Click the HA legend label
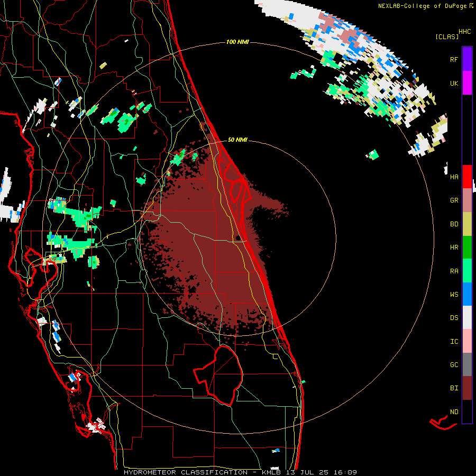 click(454, 177)
